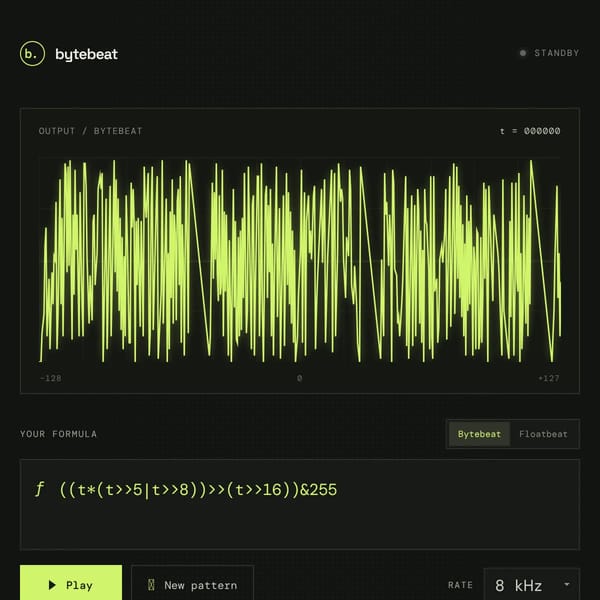Click the t = 000000 counter
This screenshot has height=600, width=600.
(x=530, y=131)
